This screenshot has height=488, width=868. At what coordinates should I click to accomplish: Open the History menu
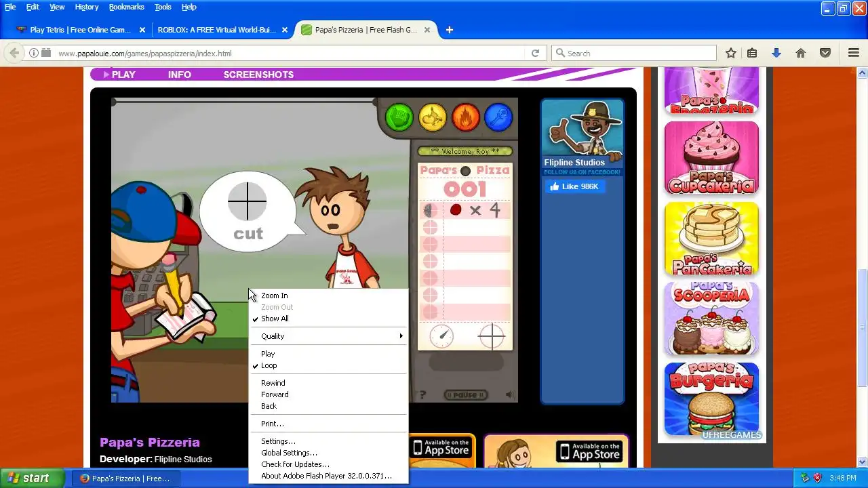tap(86, 7)
